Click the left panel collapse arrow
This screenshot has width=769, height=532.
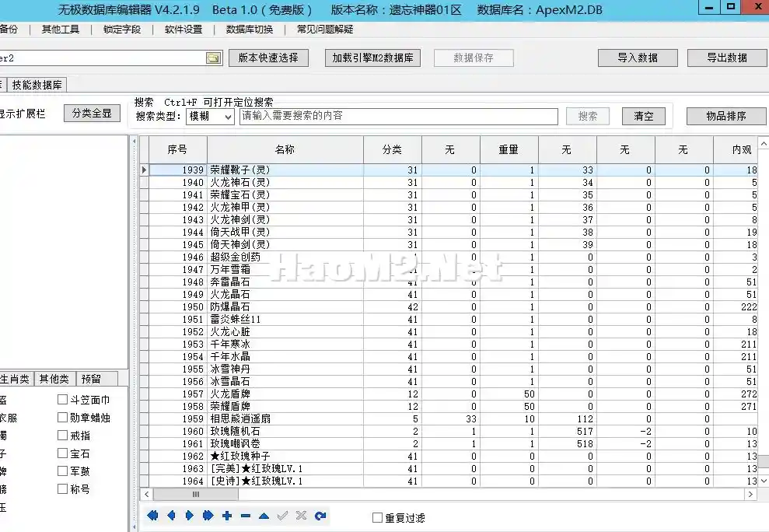[135, 142]
